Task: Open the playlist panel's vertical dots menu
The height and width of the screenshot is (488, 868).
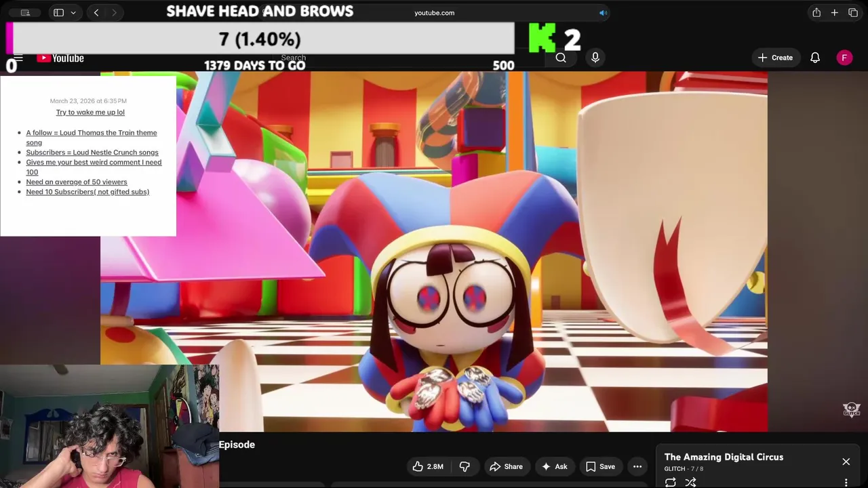Action: pos(846,483)
